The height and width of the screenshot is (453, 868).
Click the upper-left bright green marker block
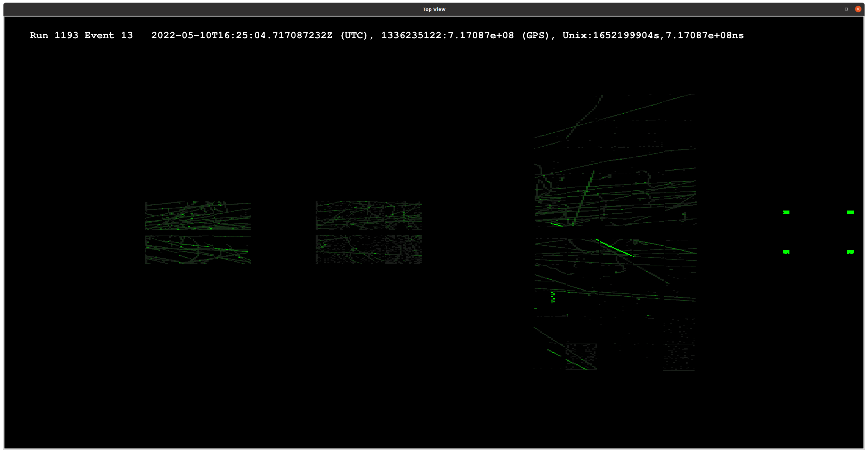pyautogui.click(x=786, y=212)
